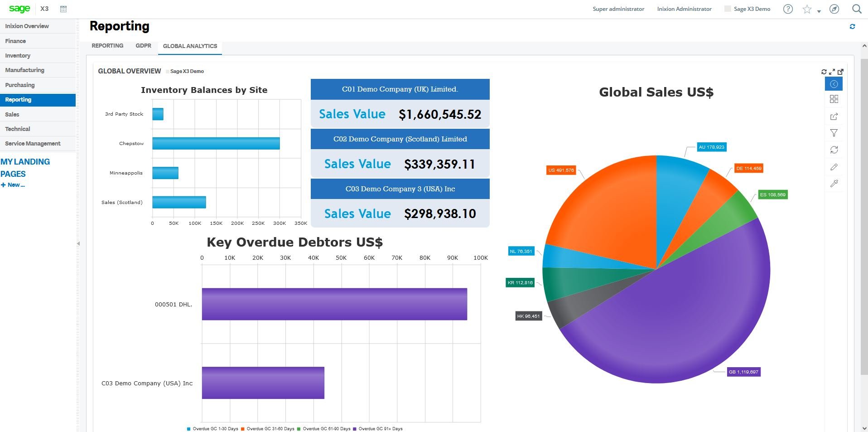Click the reload data icon in tools panel
Viewport: 868px width, 432px height.
pos(834,150)
